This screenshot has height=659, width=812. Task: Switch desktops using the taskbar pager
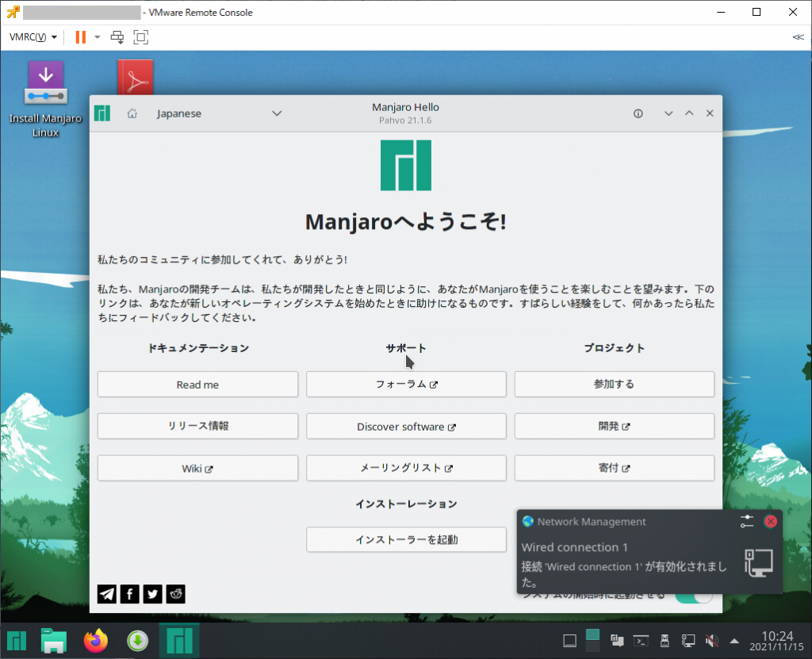tap(592, 641)
